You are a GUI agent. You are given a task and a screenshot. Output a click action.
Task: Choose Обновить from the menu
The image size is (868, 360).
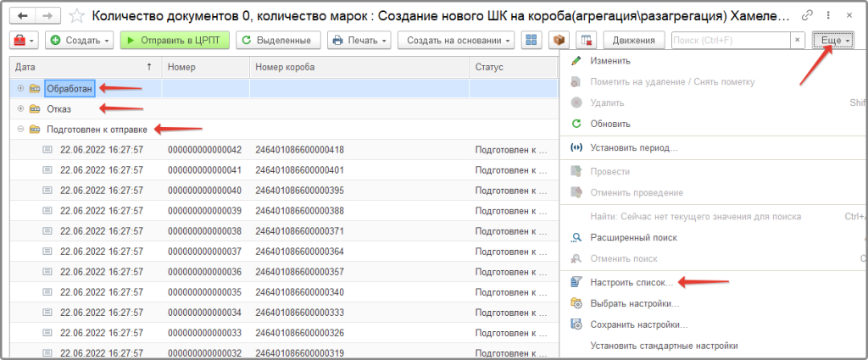point(610,124)
